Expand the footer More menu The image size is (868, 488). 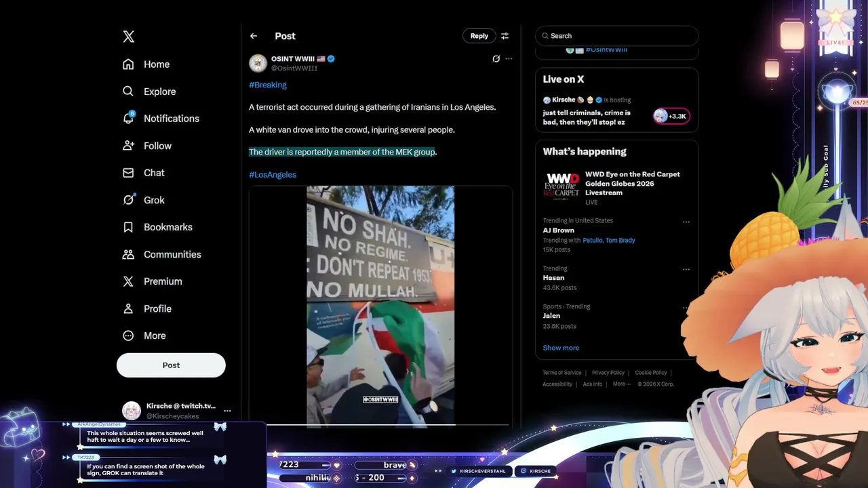point(621,384)
